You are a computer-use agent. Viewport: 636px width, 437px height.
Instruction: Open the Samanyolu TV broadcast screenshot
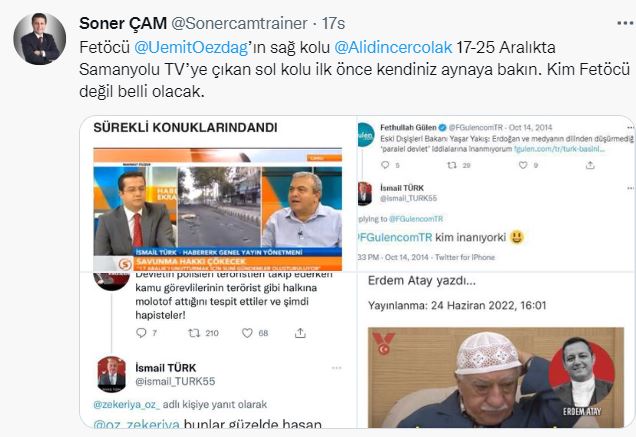click(x=218, y=209)
